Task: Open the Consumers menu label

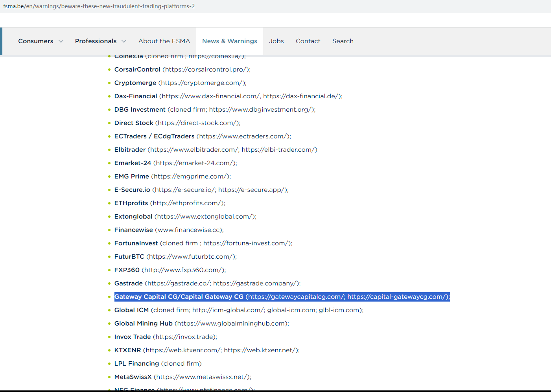Action: (x=35, y=41)
